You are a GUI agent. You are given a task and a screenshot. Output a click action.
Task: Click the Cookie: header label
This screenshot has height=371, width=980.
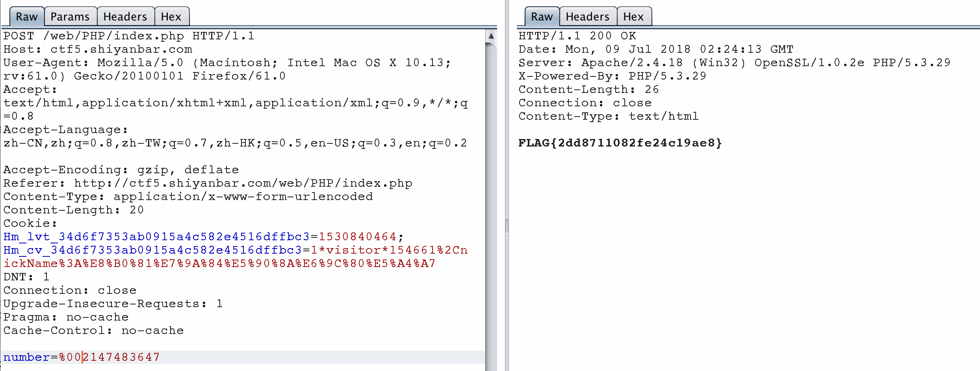[30, 223]
